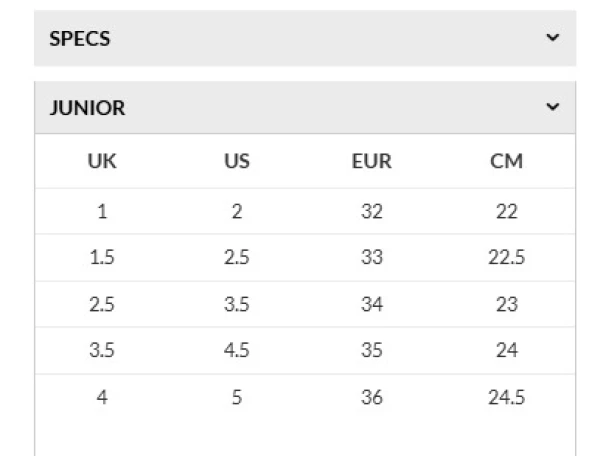Image resolution: width=600 pixels, height=456 pixels.
Task: Select the UK column header
Action: [x=102, y=161]
